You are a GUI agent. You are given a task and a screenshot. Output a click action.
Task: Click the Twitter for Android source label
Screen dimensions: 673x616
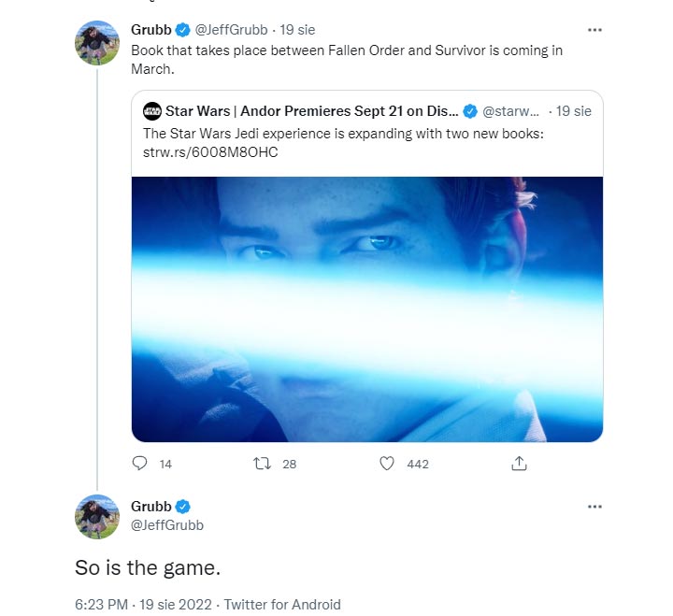pyautogui.click(x=282, y=605)
